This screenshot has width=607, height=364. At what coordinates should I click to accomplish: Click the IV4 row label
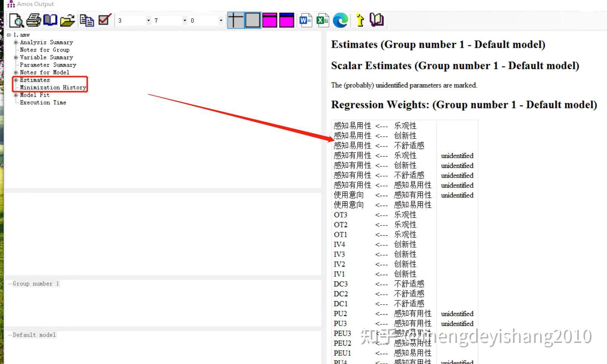(x=339, y=244)
